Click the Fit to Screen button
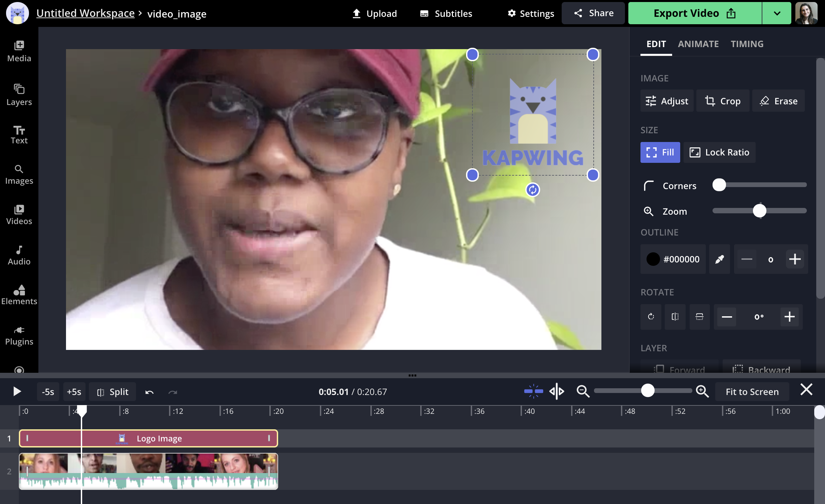825x504 pixels. coord(752,392)
